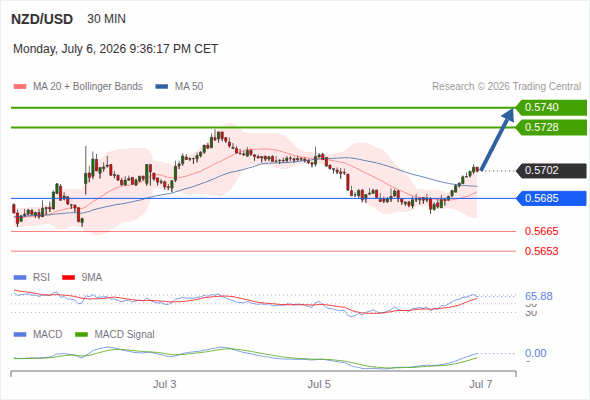Viewport: 590px width, 400px height.
Task: Click the NZD/USD pair title
Action: pos(42,19)
